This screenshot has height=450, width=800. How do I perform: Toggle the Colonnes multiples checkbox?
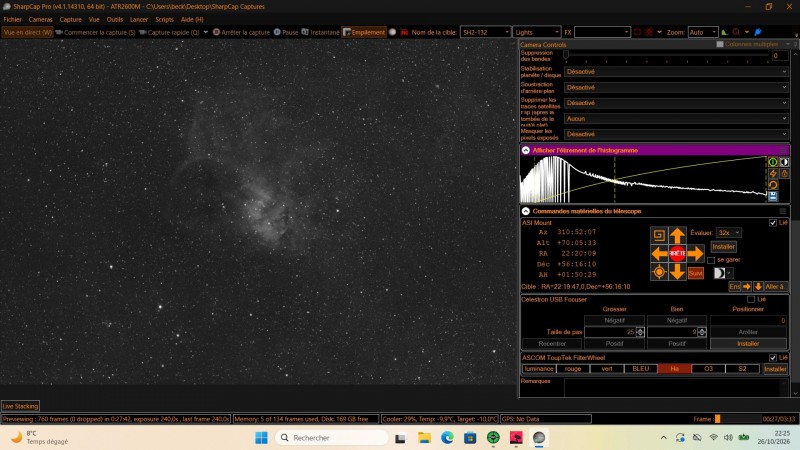[x=720, y=44]
